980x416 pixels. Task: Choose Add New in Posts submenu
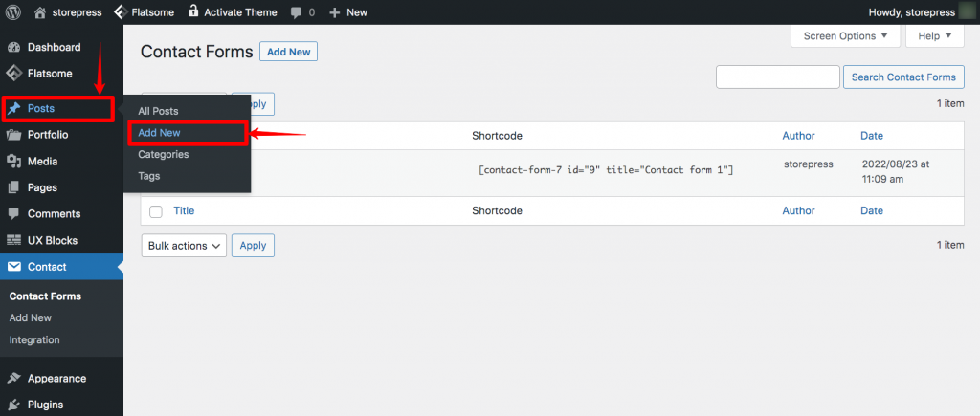point(159,132)
